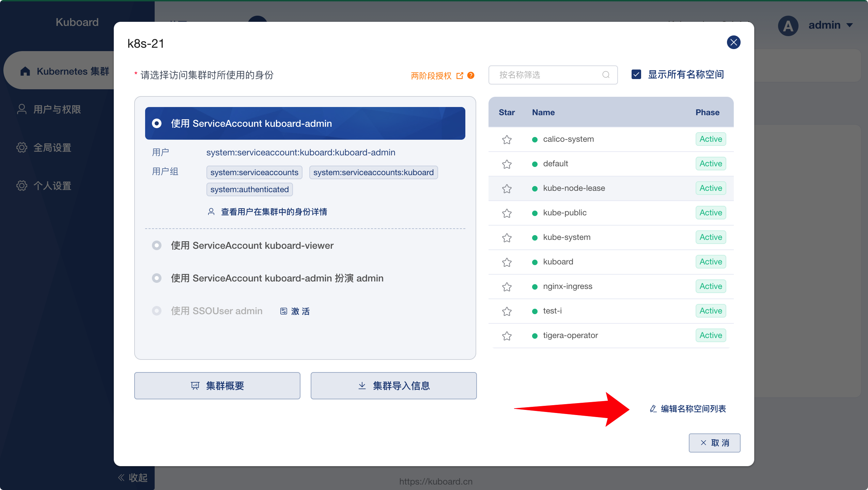Viewport: 868px width, 490px height.
Task: Click the https://kuboard.cn footer link
Action: tap(436, 481)
